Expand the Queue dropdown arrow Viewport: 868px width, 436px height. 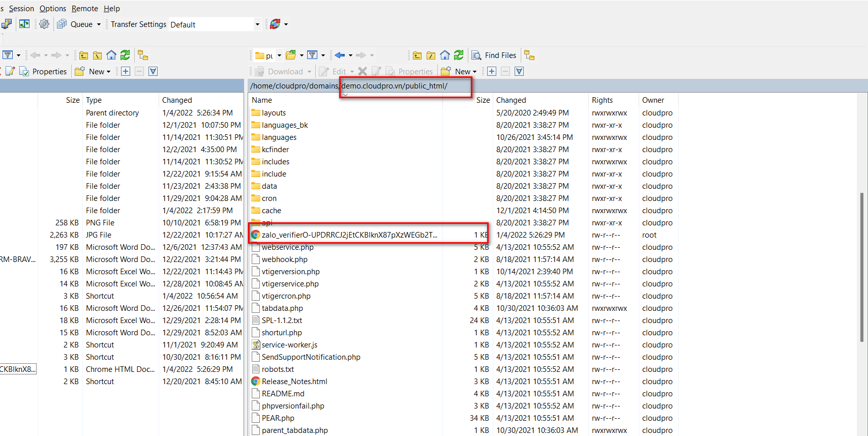click(99, 24)
